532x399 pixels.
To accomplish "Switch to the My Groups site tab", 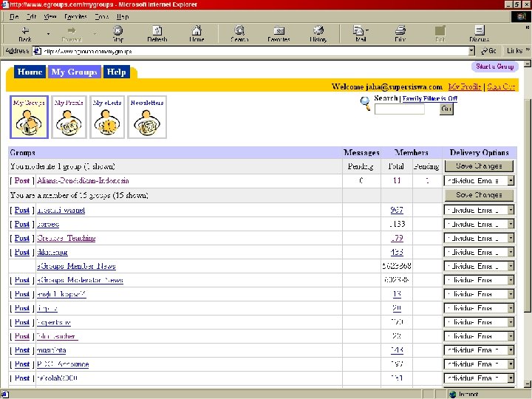I will [75, 72].
